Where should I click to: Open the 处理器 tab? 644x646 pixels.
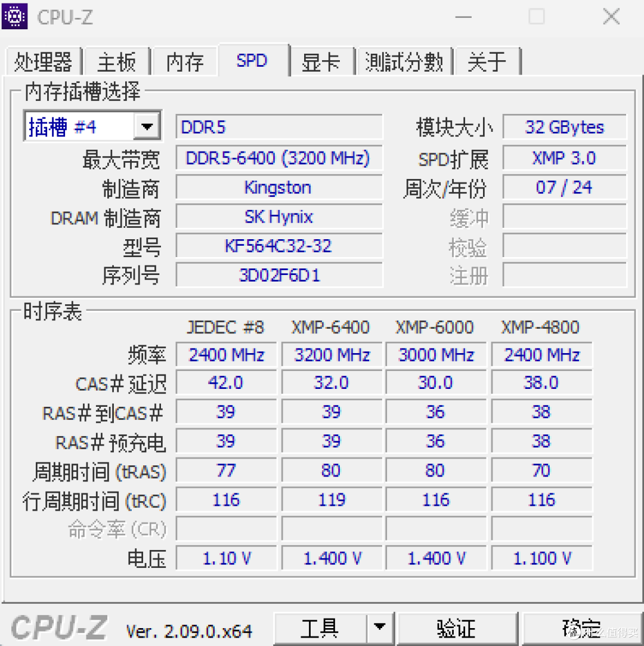(44, 61)
